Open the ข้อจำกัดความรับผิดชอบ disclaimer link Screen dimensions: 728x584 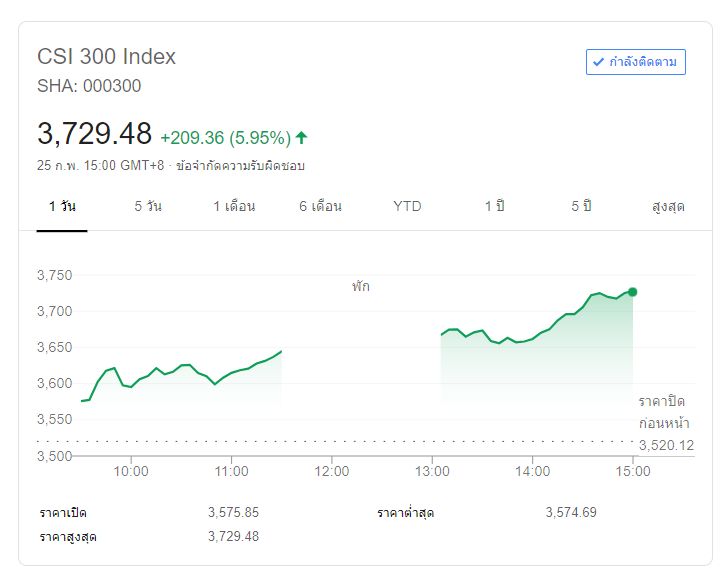tap(240, 165)
